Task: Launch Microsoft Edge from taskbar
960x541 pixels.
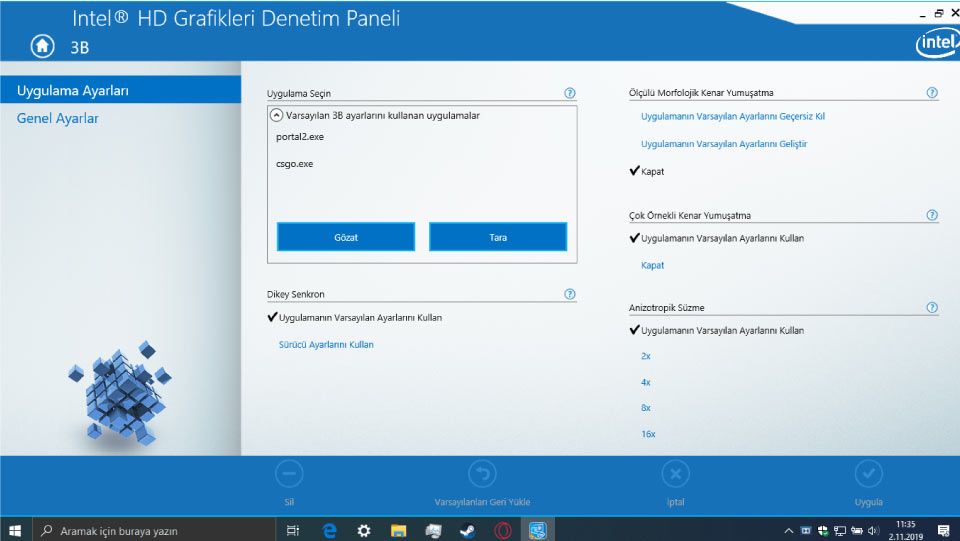Action: [x=329, y=531]
